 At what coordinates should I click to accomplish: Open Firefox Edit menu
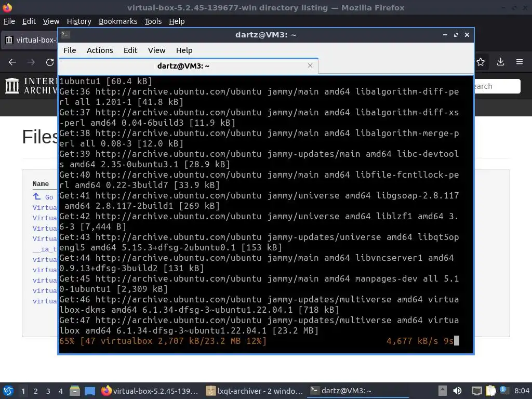[29, 21]
